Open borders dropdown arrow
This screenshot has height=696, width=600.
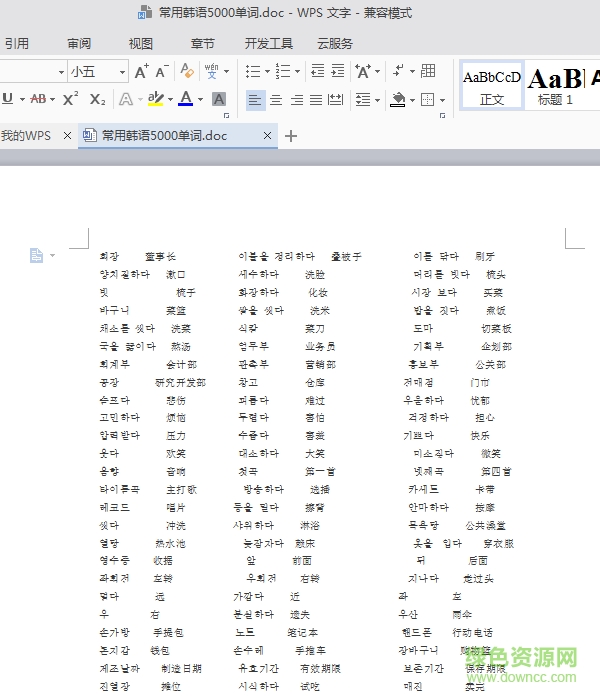442,100
